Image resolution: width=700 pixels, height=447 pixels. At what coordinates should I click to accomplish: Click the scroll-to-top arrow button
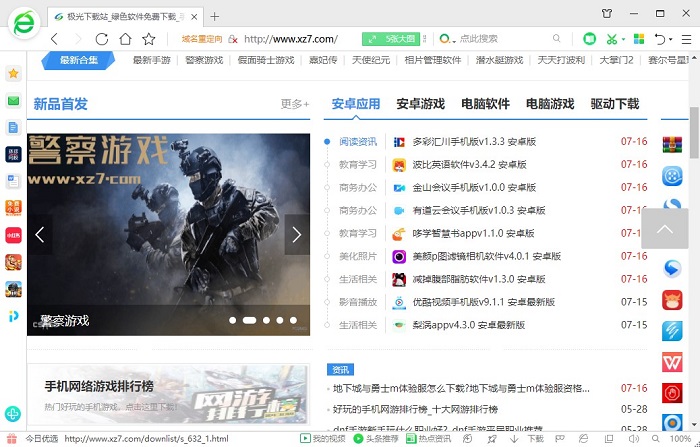tap(665, 229)
